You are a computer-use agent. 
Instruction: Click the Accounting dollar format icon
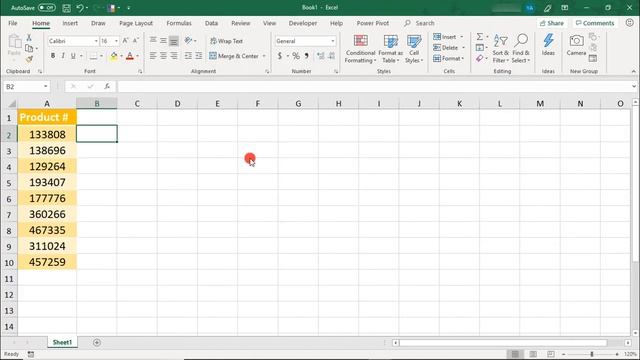coord(280,56)
